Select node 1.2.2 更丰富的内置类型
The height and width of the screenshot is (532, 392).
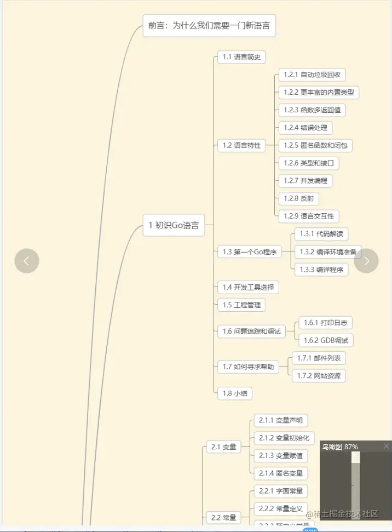coord(319,92)
